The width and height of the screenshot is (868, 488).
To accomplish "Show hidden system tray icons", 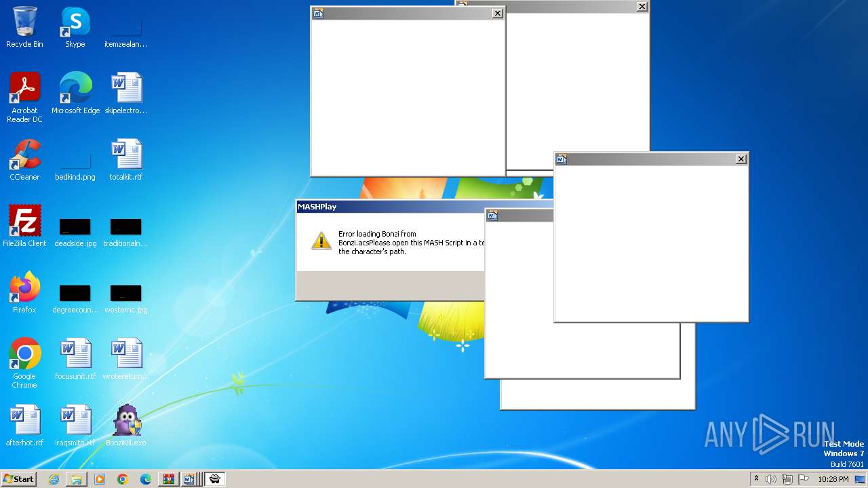I will (756, 479).
